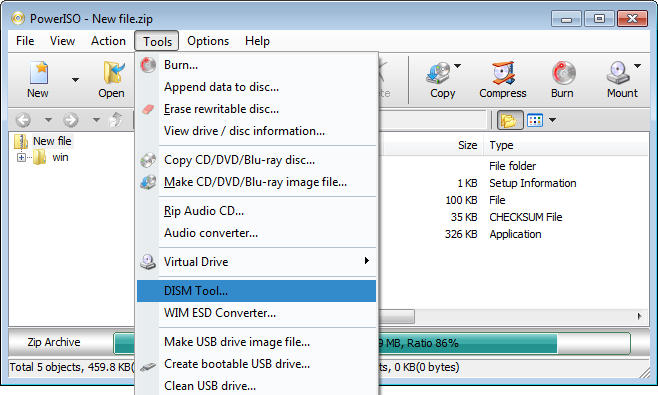Choose DISM Tool... menu entry
The image size is (658, 395).
[256, 291]
